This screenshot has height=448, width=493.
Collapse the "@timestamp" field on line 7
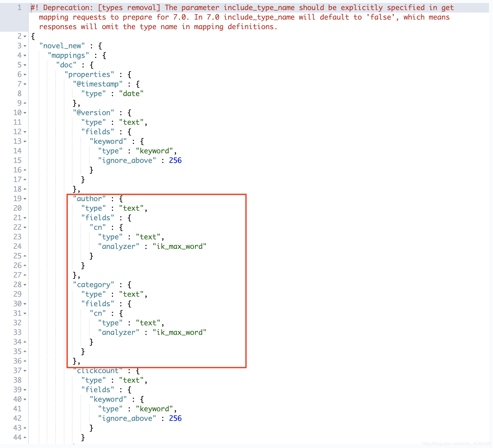coord(25,84)
